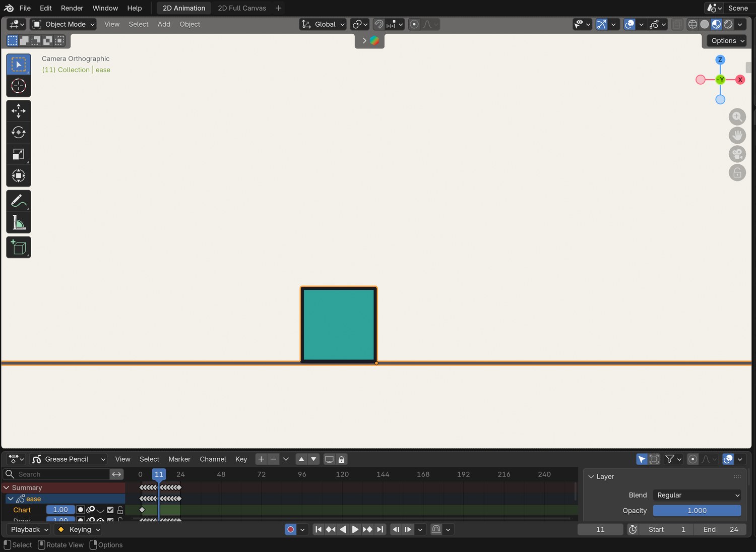Click the pan hand viewport gizmo
Image resolution: width=756 pixels, height=552 pixels.
pos(737,136)
